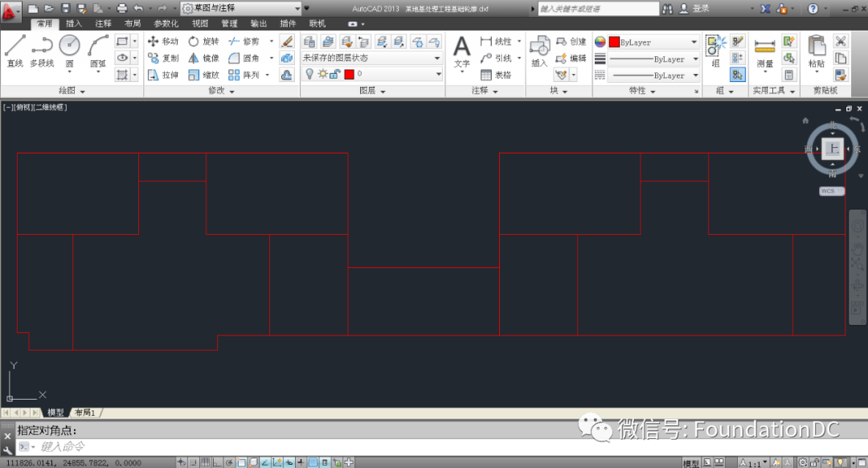The height and width of the screenshot is (468, 868).
Task: Switch to the 管理 (Manage) ribbon tab
Action: (229, 23)
